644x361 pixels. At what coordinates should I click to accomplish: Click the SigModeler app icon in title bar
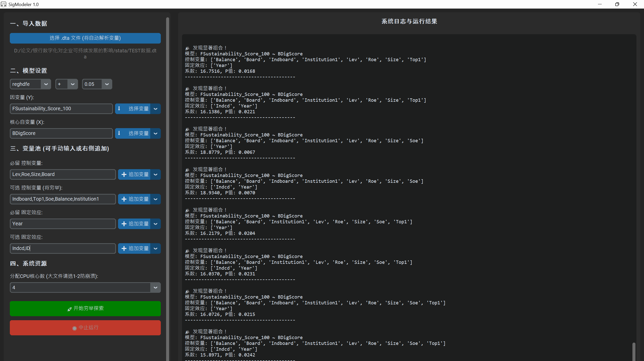4,4
